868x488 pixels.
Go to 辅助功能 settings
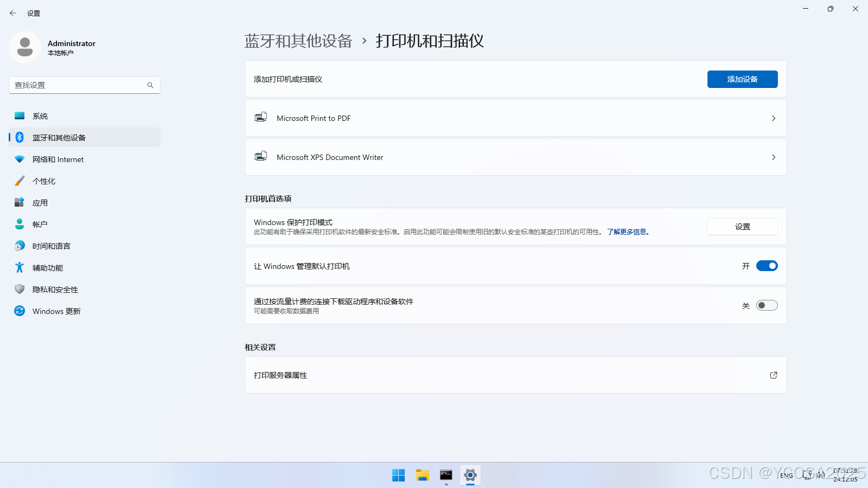click(x=85, y=267)
